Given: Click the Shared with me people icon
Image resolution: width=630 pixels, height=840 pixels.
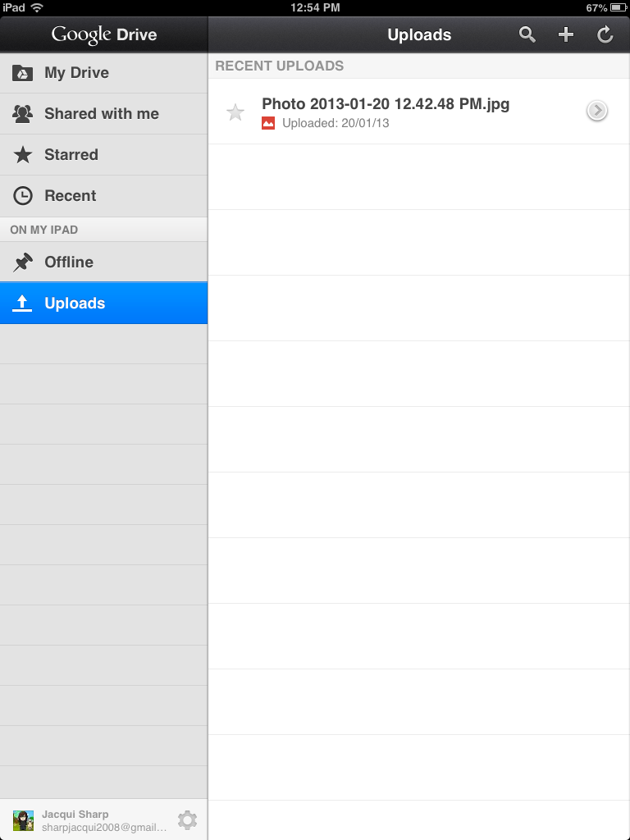Looking at the screenshot, I should pyautogui.click(x=22, y=113).
